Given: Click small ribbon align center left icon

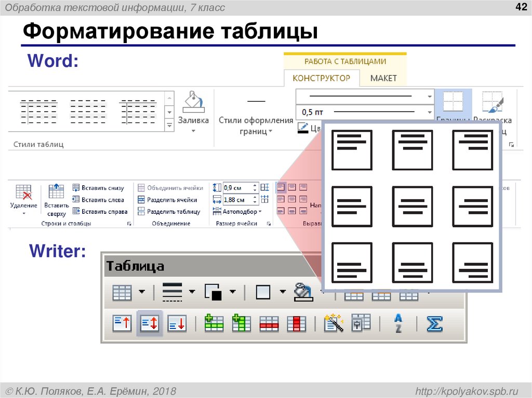Looking at the screenshot, I should 281,199.
